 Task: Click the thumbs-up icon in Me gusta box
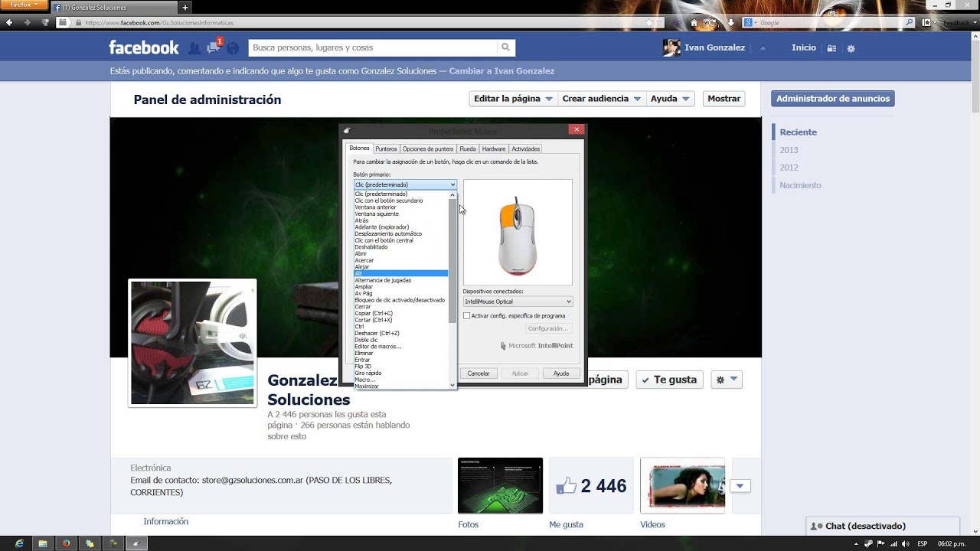pyautogui.click(x=566, y=486)
